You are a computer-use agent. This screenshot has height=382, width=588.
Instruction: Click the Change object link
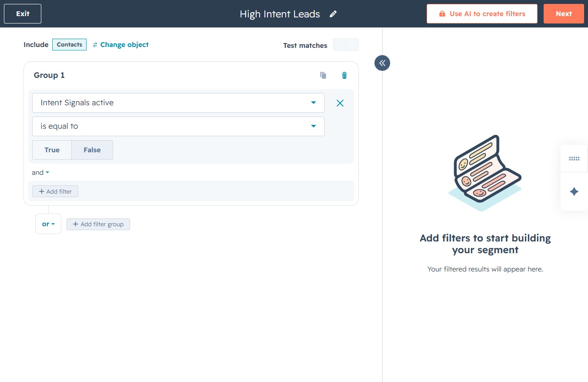(120, 45)
